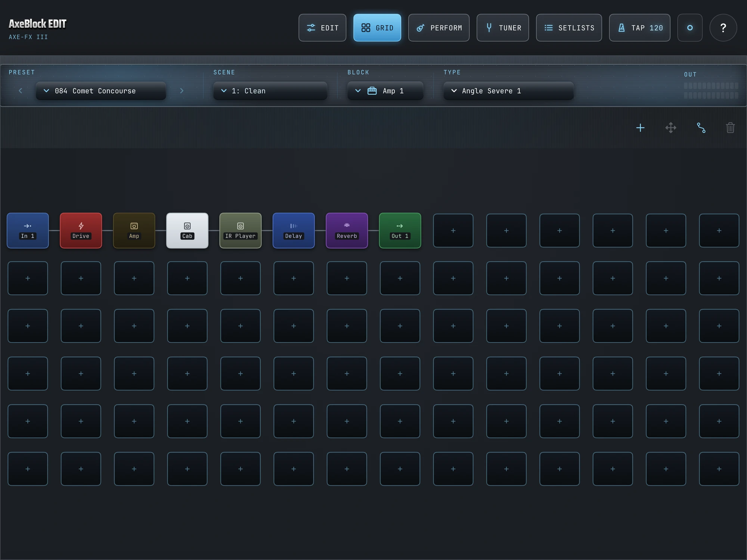Switch to the PERFORM view tab

tap(439, 28)
